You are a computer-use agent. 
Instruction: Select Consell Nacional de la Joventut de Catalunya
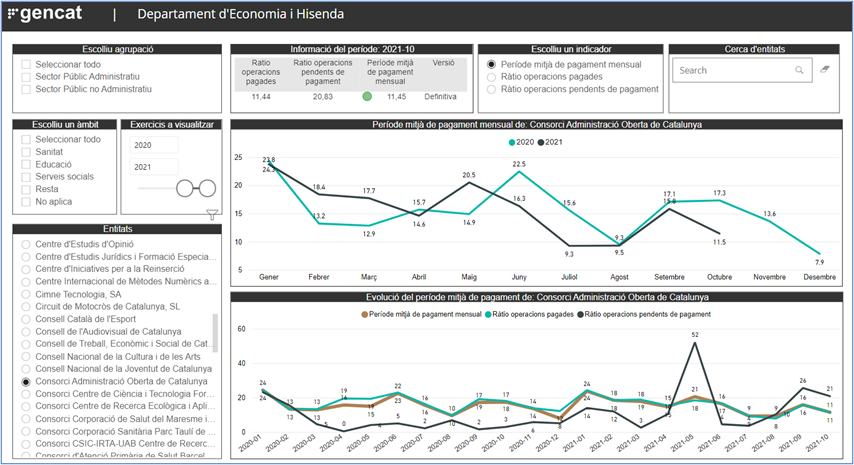pyautogui.click(x=26, y=370)
